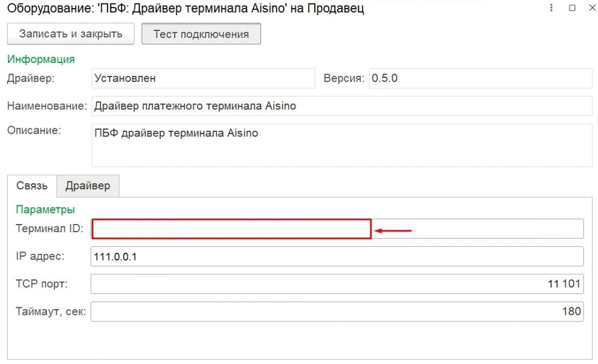Screen dimensions: 598x364
Task: Maximize the equipment settings window
Action: [x=572, y=9]
